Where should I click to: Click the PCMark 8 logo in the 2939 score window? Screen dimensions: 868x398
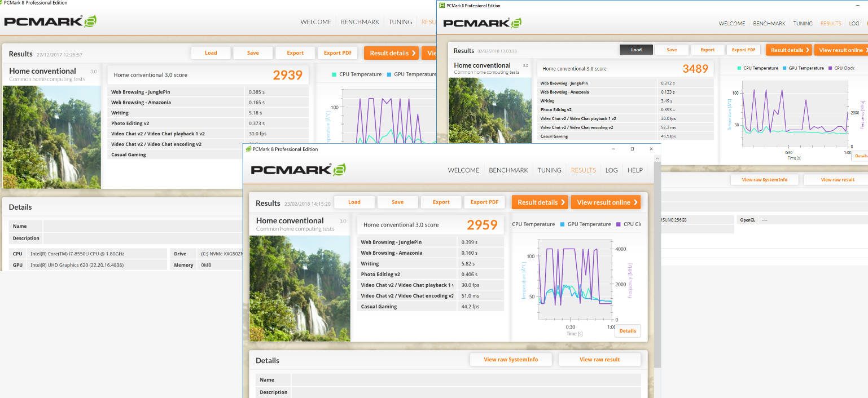tap(50, 22)
